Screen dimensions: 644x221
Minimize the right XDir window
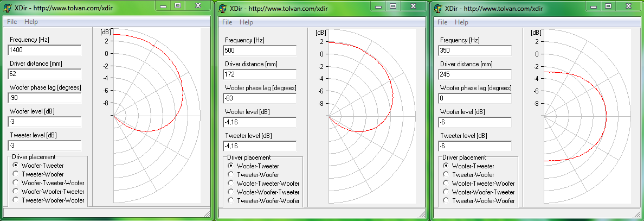(x=594, y=6)
